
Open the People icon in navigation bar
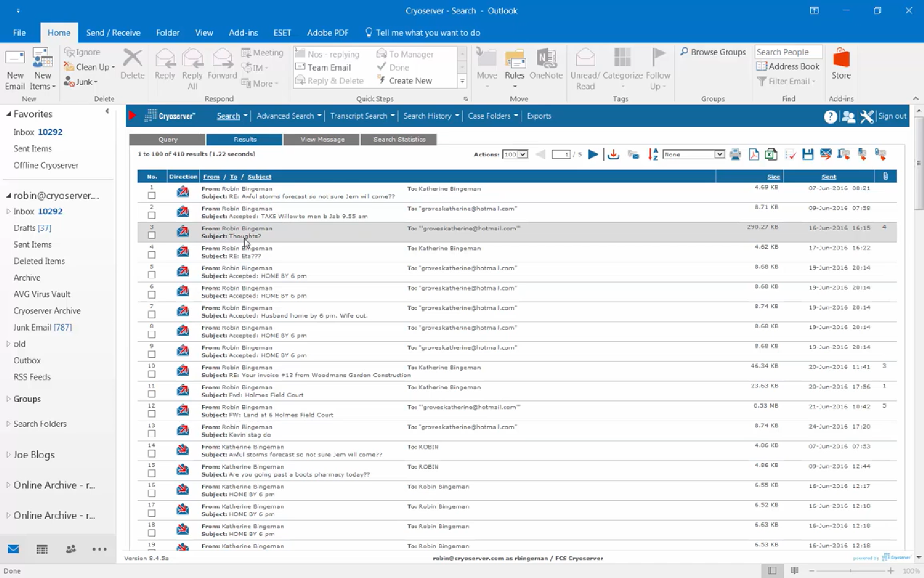tap(71, 549)
